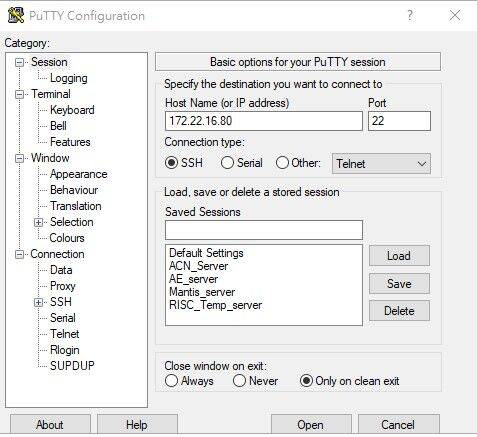This screenshot has height=437, width=477.
Task: Set close window on exit to Never
Action: pyautogui.click(x=239, y=381)
